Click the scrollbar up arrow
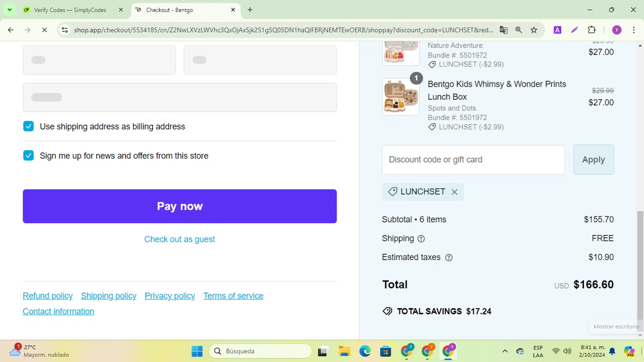 (640, 45)
